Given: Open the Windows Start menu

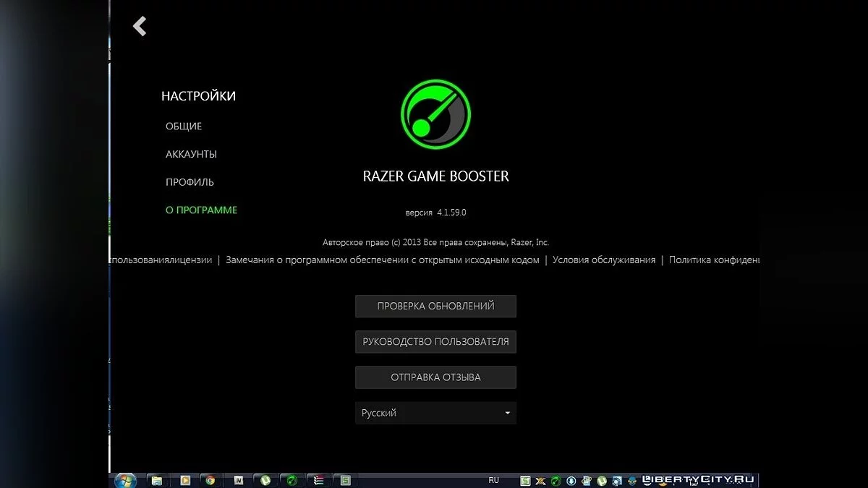Looking at the screenshot, I should tap(127, 479).
